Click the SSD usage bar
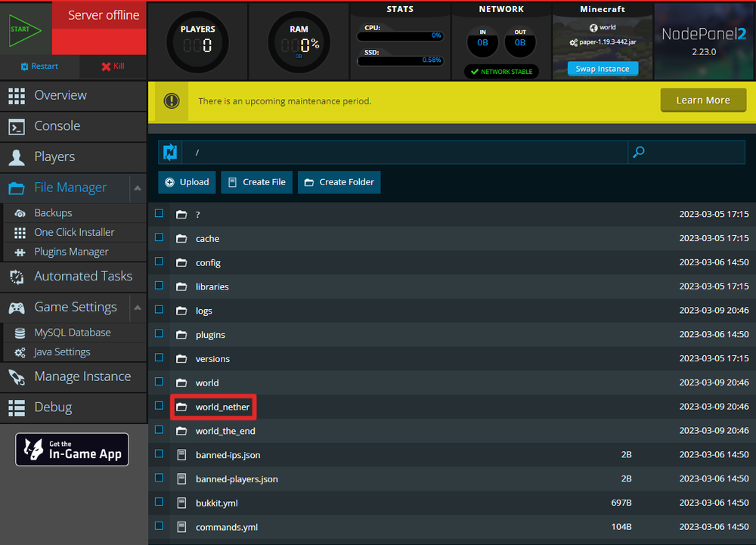 point(400,60)
